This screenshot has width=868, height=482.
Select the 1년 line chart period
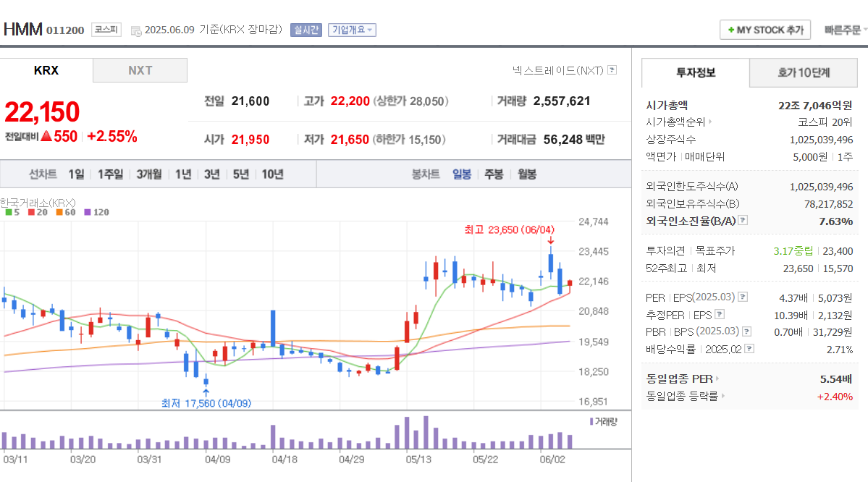(182, 174)
